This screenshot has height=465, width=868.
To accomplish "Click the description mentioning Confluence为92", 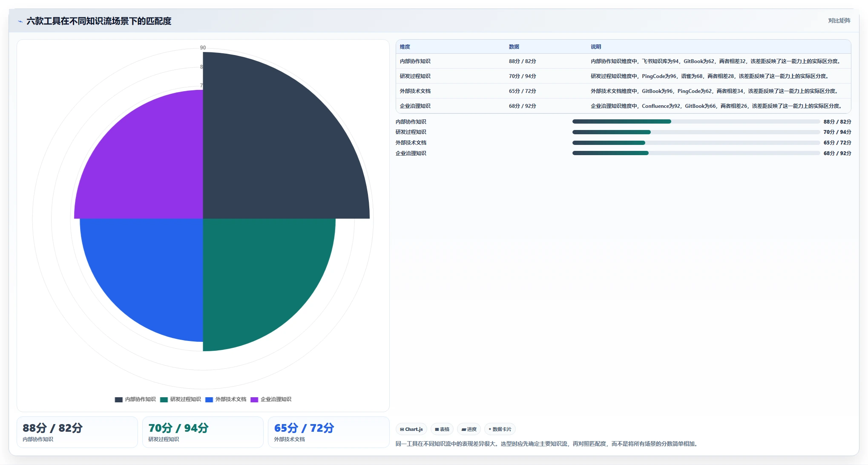I will point(717,106).
